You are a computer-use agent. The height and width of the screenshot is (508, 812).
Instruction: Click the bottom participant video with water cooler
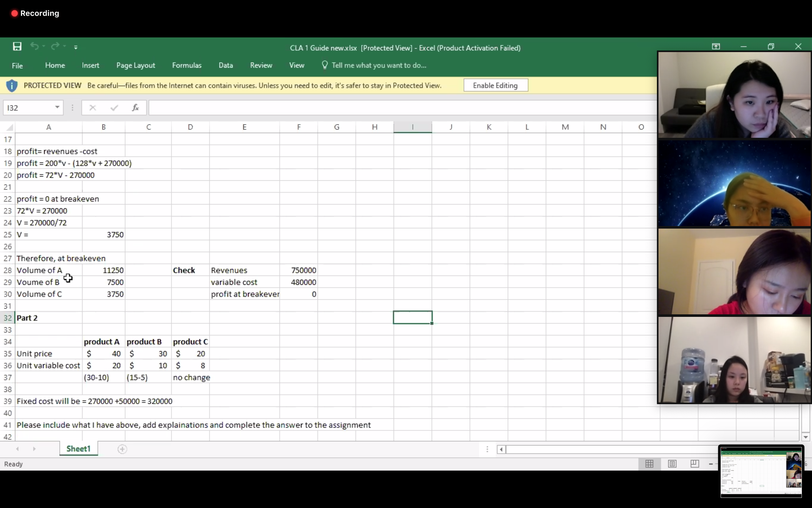pyautogui.click(x=734, y=360)
